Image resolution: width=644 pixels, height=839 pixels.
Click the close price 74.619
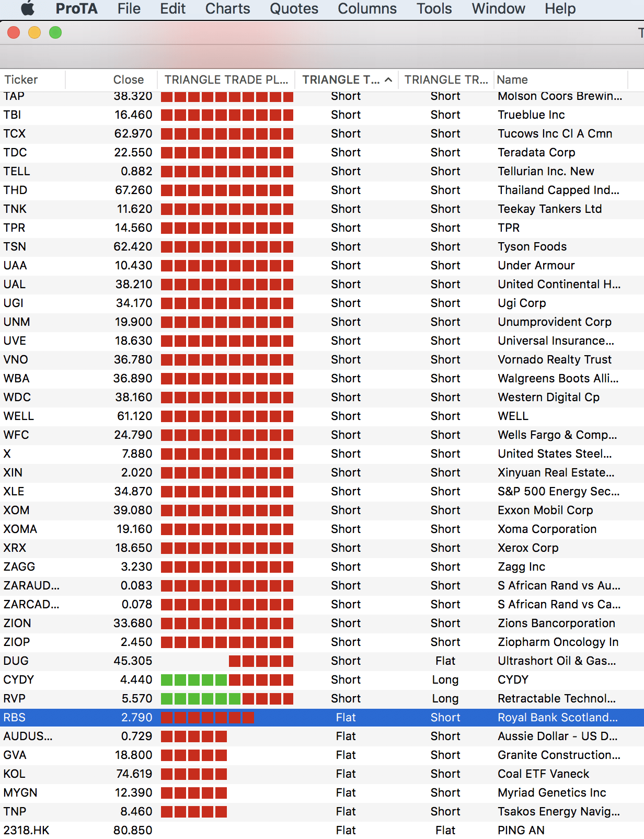point(134,774)
